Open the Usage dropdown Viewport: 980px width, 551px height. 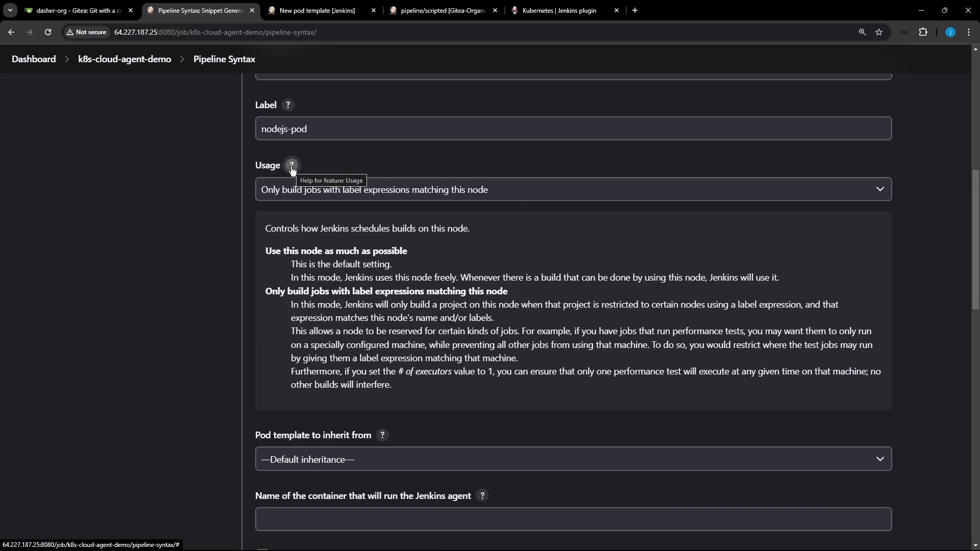pos(573,189)
